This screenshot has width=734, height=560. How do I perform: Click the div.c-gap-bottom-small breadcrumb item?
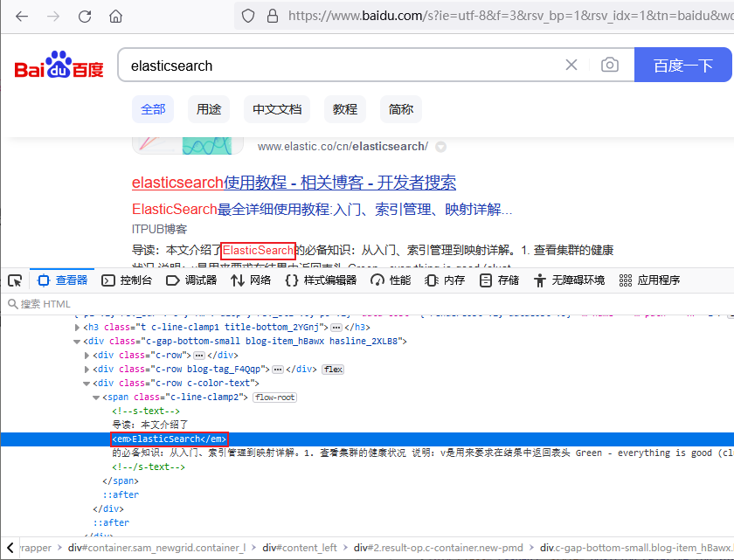point(637,548)
